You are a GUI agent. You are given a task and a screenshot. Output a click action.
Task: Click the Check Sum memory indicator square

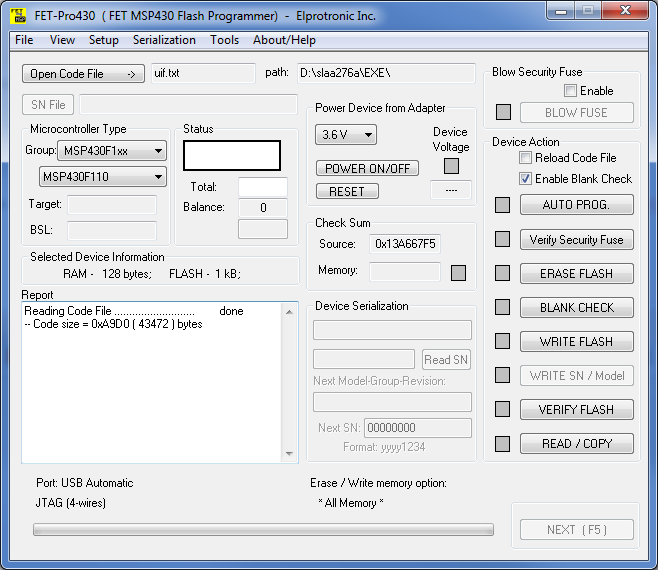pos(458,272)
